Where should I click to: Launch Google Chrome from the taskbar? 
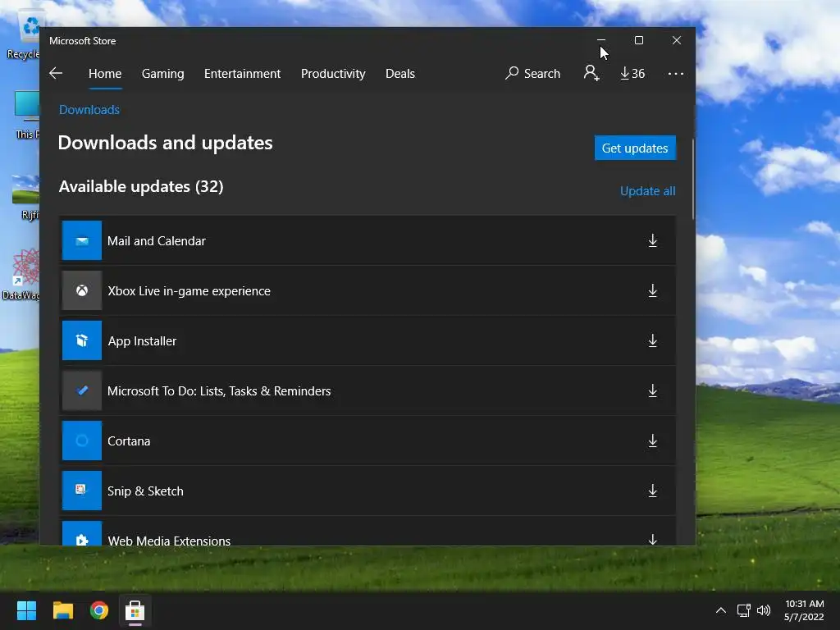(99, 610)
